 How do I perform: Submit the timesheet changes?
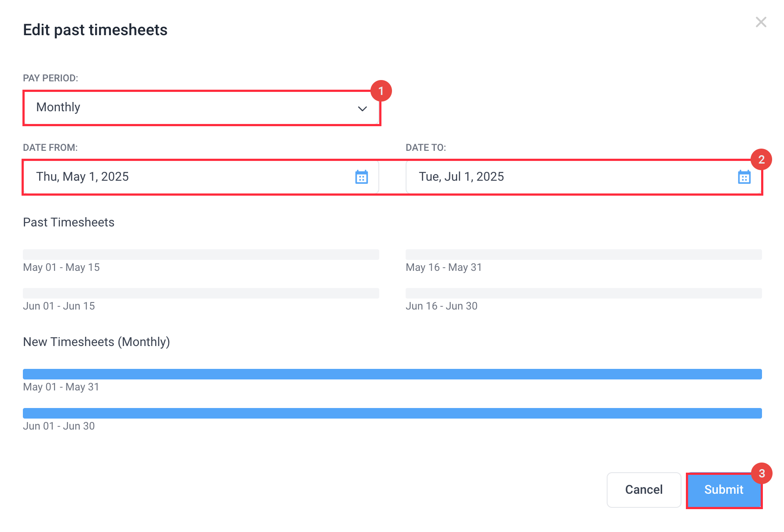tap(724, 490)
